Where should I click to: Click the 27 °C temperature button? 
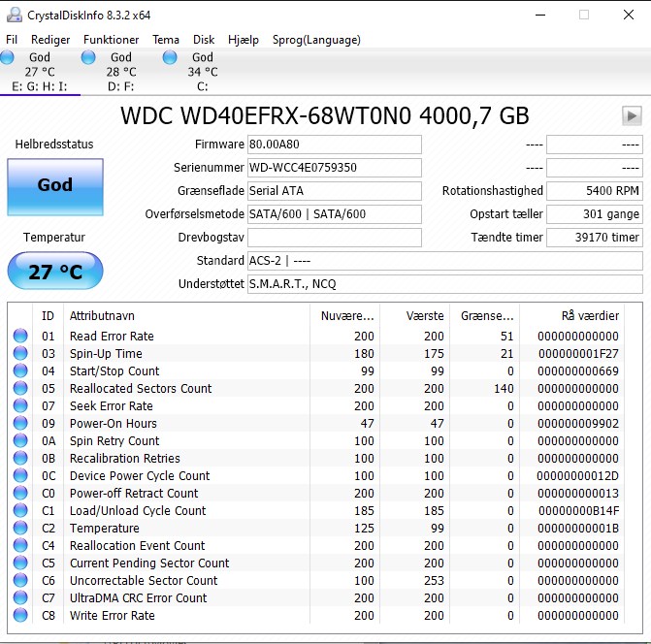click(55, 271)
